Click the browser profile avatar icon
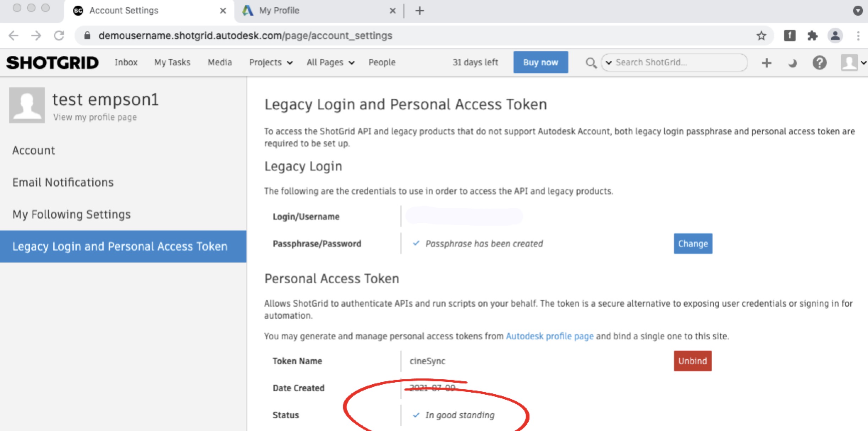 pyautogui.click(x=835, y=36)
